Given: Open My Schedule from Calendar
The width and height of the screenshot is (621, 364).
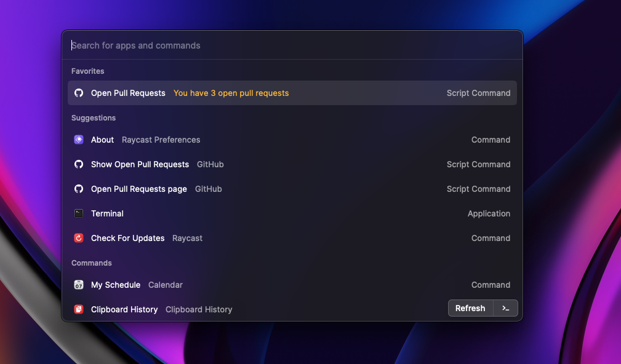Looking at the screenshot, I should click(x=115, y=285).
